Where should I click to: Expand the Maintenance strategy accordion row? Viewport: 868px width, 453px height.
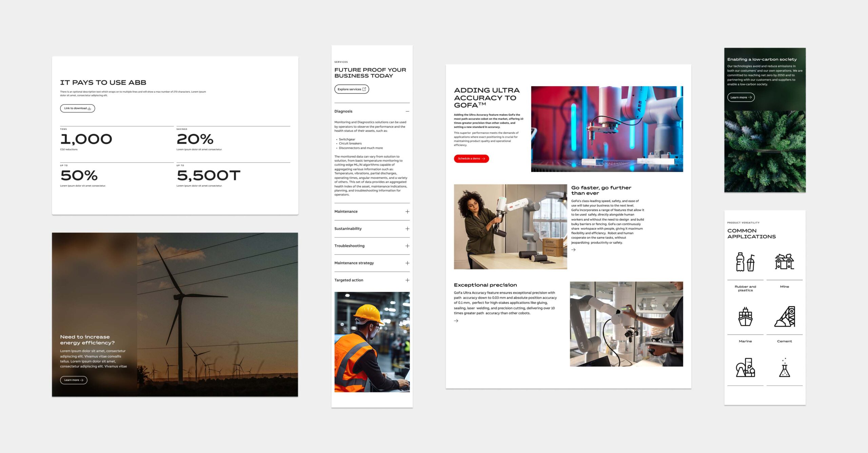point(372,263)
